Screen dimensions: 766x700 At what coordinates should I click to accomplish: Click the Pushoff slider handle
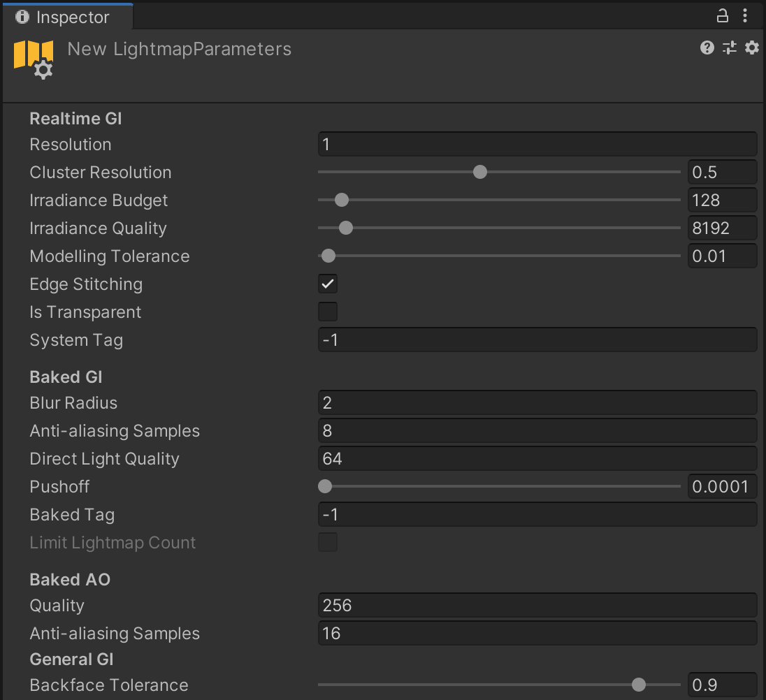(x=325, y=486)
